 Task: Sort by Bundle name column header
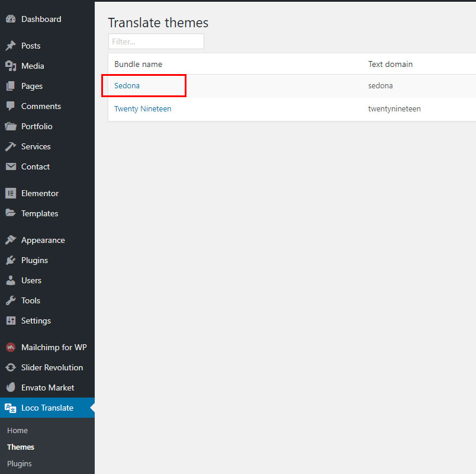coord(138,64)
